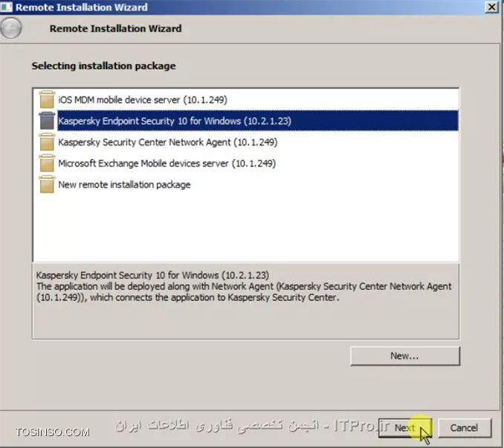Viewport: 504px width, 448px height.
Task: Click the iOS MDM mobile device server package icon
Action: [47, 100]
